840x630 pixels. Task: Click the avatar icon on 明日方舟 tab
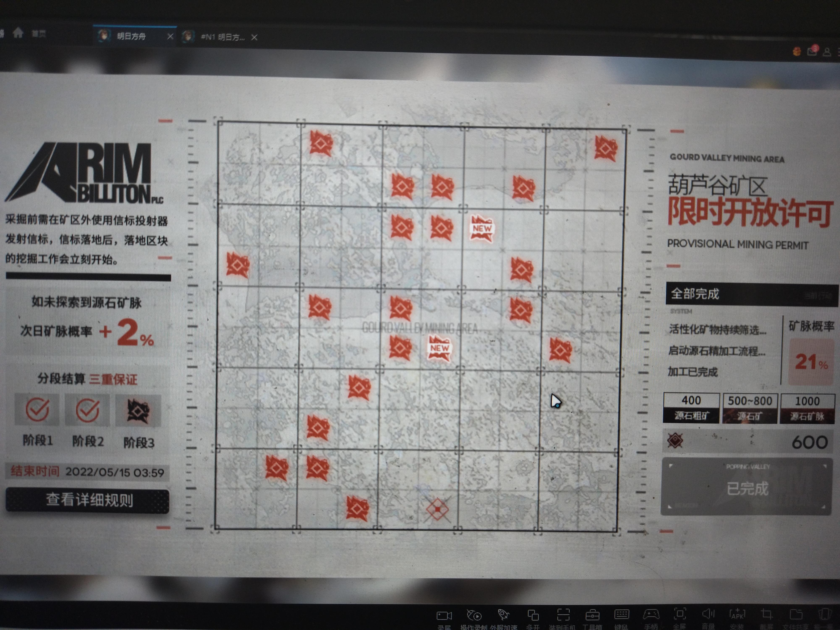coord(104,36)
